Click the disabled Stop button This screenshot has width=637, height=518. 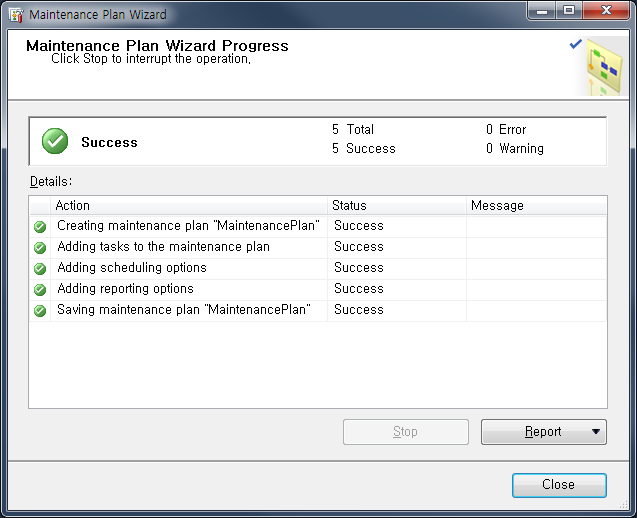point(405,431)
